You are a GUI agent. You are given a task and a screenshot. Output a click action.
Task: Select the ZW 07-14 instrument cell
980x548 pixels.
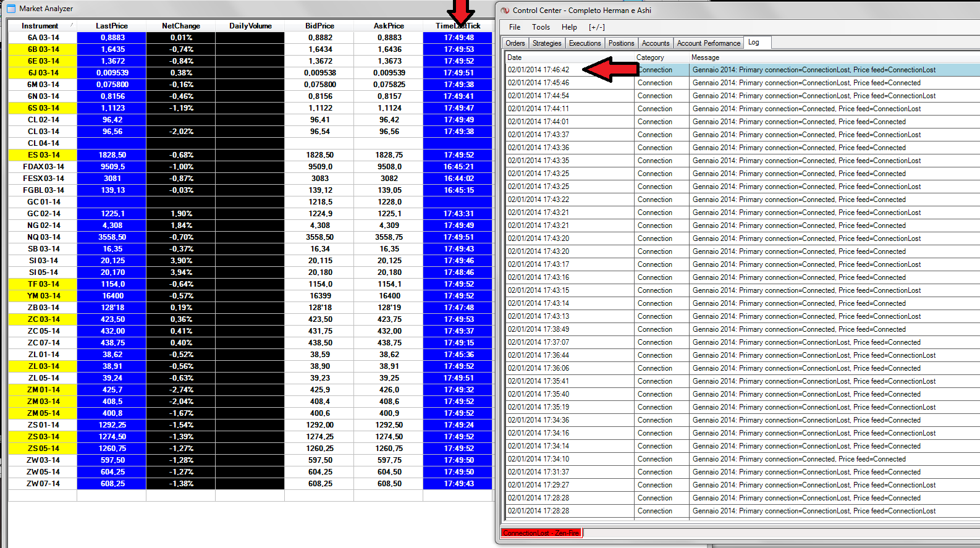[43, 484]
